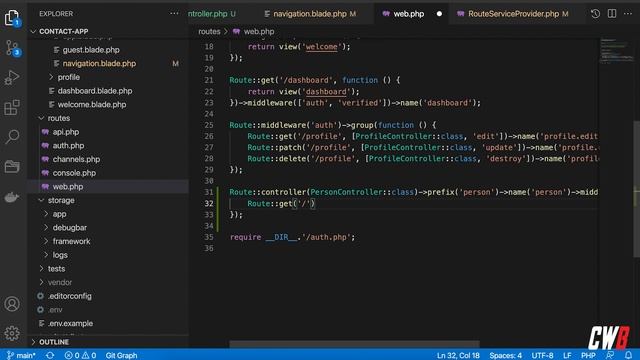Click unsaved dot on web.php tab

[439, 14]
